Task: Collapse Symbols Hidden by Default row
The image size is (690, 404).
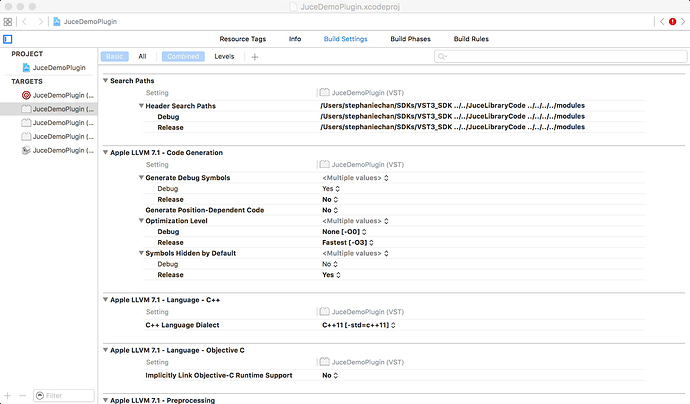Action: (141, 253)
